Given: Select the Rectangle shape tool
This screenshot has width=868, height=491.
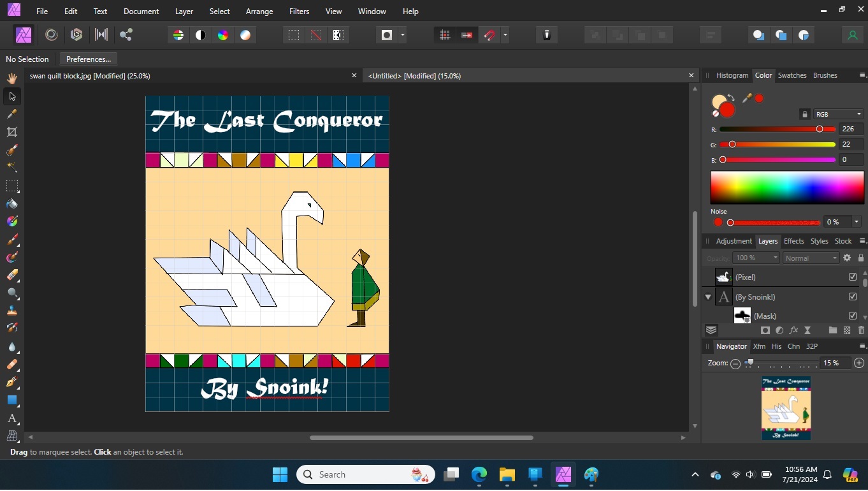Looking at the screenshot, I should 12,400.
